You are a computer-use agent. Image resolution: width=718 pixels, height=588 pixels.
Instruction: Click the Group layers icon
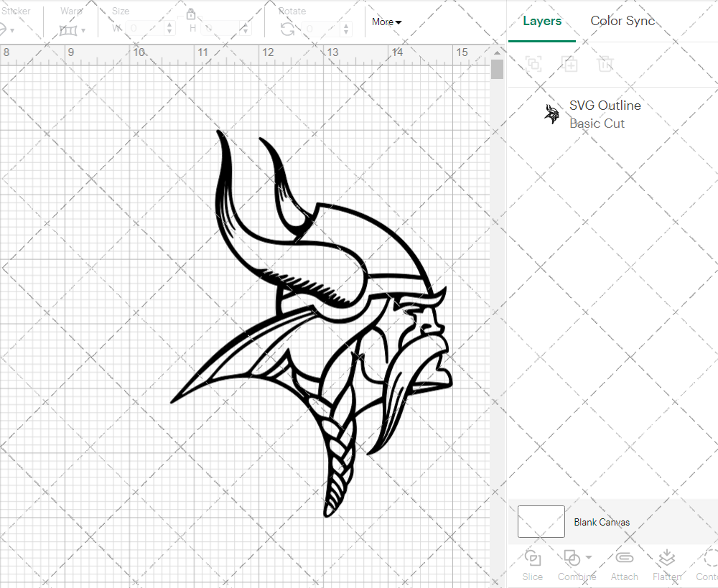coord(533,64)
